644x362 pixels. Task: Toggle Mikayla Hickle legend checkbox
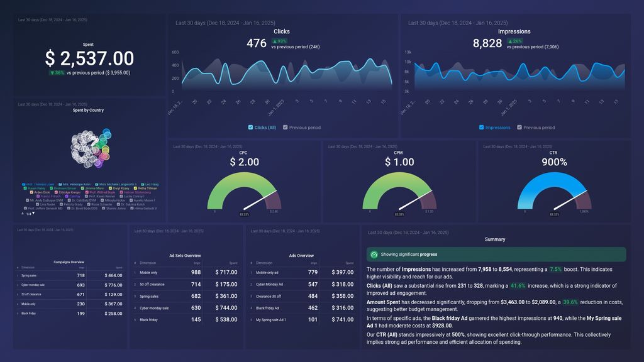click(102, 200)
